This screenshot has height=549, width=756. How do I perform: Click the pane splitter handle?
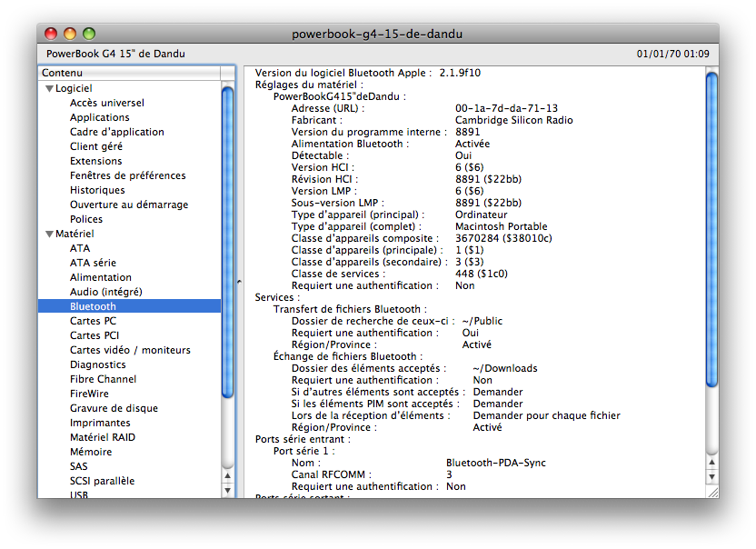(x=239, y=281)
